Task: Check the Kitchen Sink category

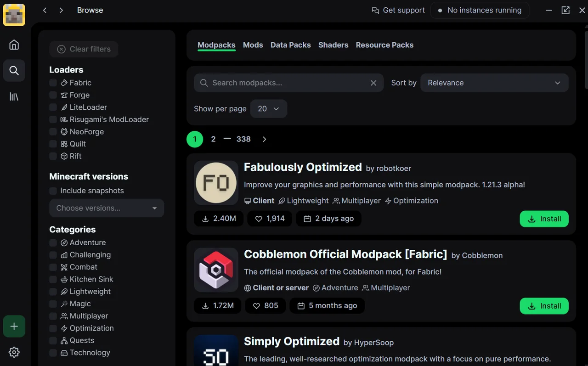Action: click(x=53, y=279)
